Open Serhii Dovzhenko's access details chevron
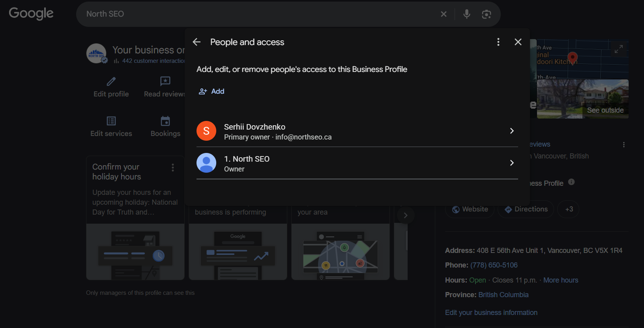644x328 pixels. tap(512, 131)
